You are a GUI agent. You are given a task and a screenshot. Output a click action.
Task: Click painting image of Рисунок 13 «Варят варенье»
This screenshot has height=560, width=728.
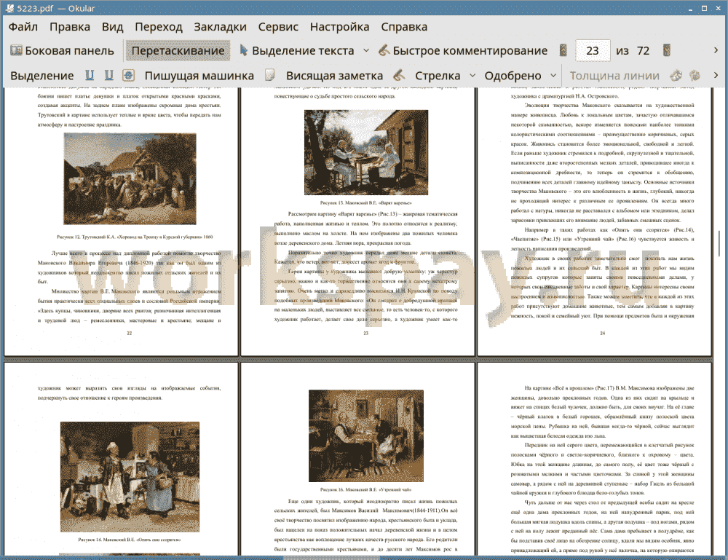coord(366,152)
